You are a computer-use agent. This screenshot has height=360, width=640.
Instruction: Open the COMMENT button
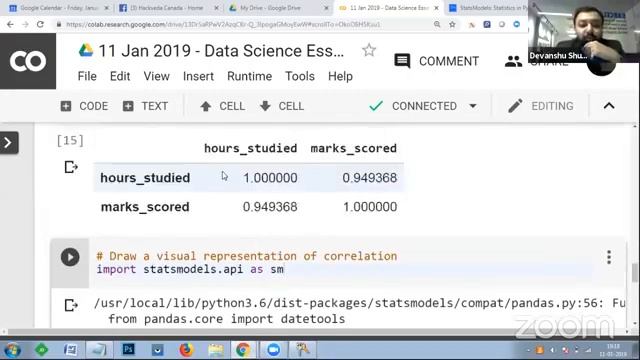click(436, 61)
